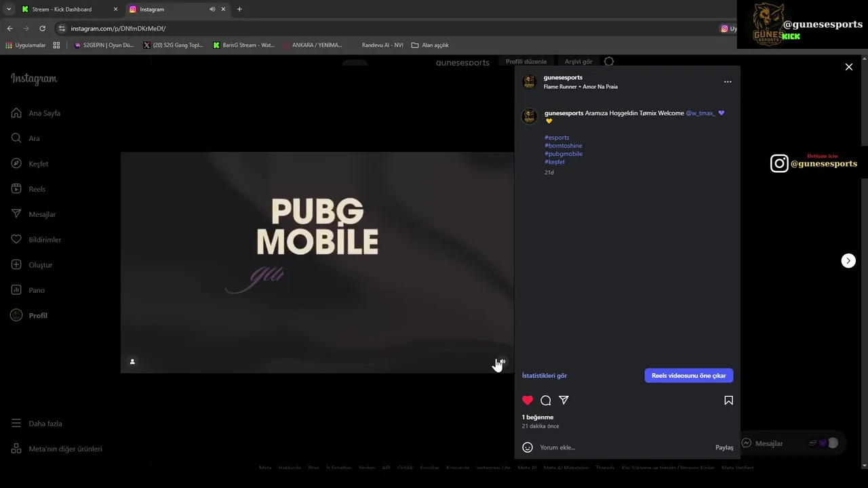This screenshot has width=868, height=488.
Task: Unlike the post with red heart
Action: point(528,401)
